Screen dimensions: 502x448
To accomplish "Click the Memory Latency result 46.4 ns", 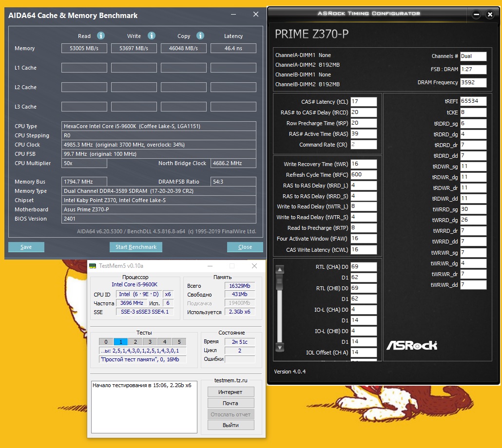I will pos(233,48).
